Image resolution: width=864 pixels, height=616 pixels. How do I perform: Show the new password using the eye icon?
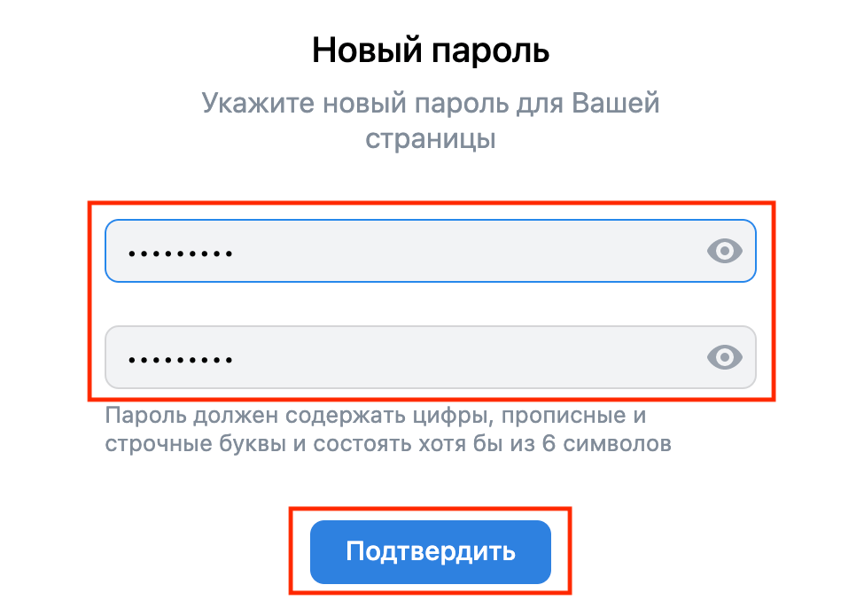pyautogui.click(x=724, y=252)
